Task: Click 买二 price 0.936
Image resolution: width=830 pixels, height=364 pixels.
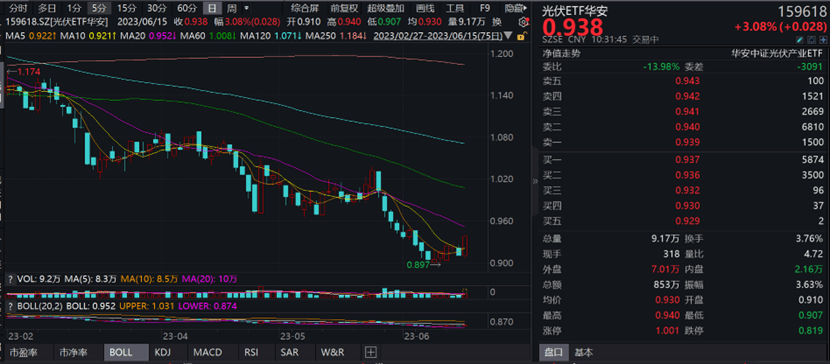Action: point(689,175)
